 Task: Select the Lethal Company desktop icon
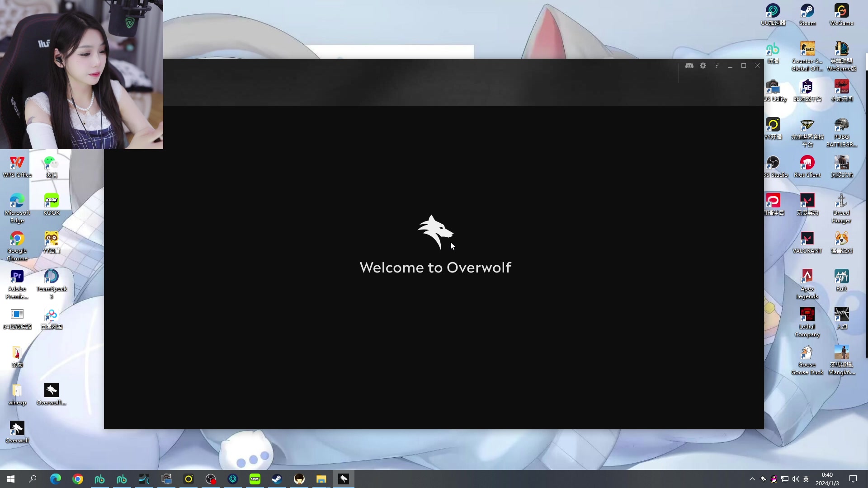click(807, 322)
